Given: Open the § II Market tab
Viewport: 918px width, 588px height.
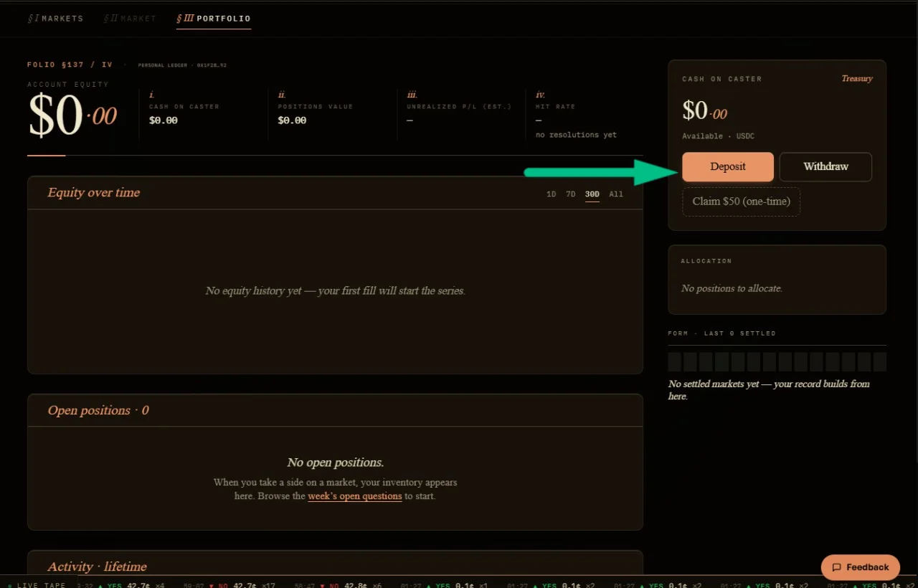Looking at the screenshot, I should pos(130,19).
